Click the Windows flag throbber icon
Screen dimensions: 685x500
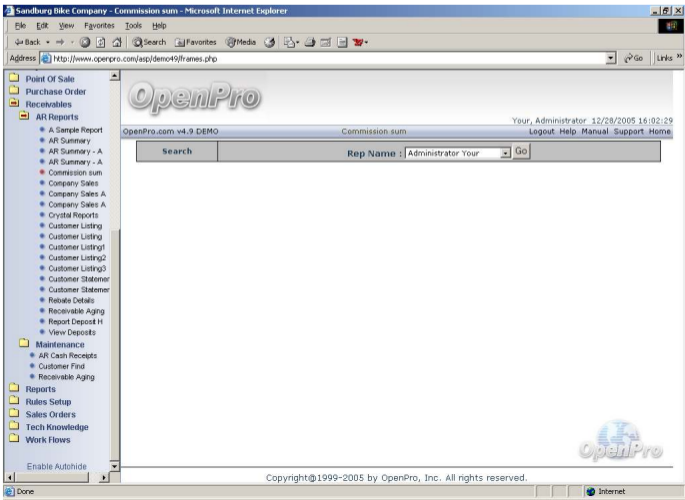[x=671, y=26]
